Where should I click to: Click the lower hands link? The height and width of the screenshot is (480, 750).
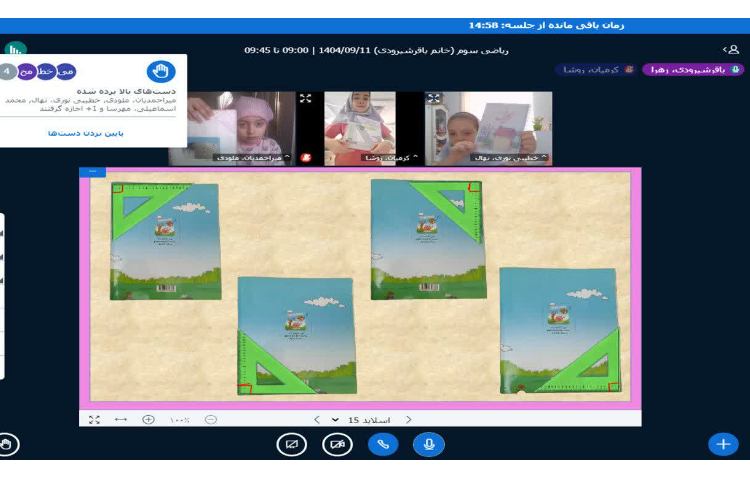click(x=86, y=132)
